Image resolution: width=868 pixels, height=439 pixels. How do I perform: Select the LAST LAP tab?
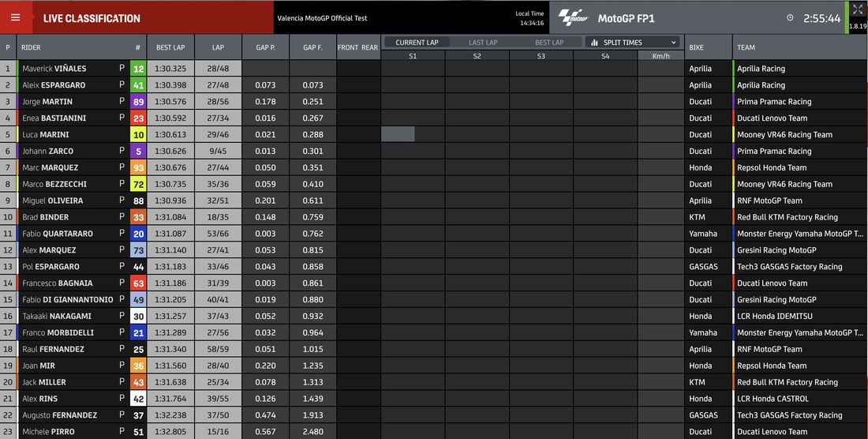(483, 42)
